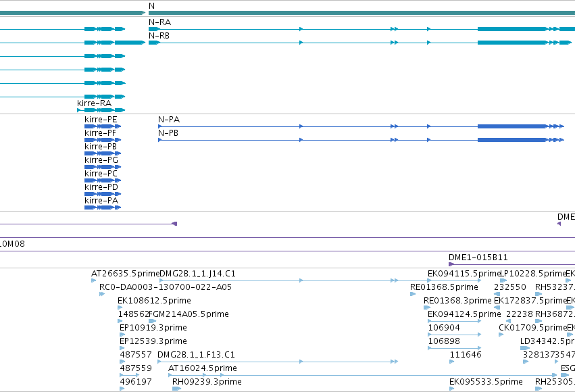Click the large exon block of N-PB
Viewport: 575px width, 392px height.
pyautogui.click(x=512, y=140)
